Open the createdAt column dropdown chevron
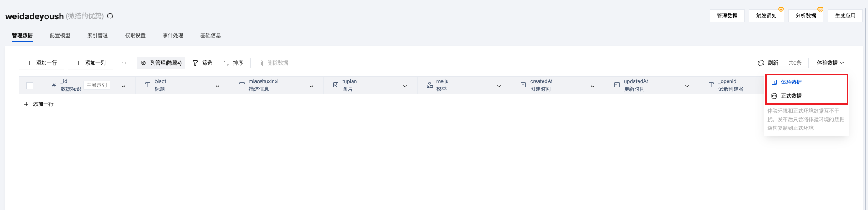This screenshot has height=210, width=868. click(x=593, y=86)
